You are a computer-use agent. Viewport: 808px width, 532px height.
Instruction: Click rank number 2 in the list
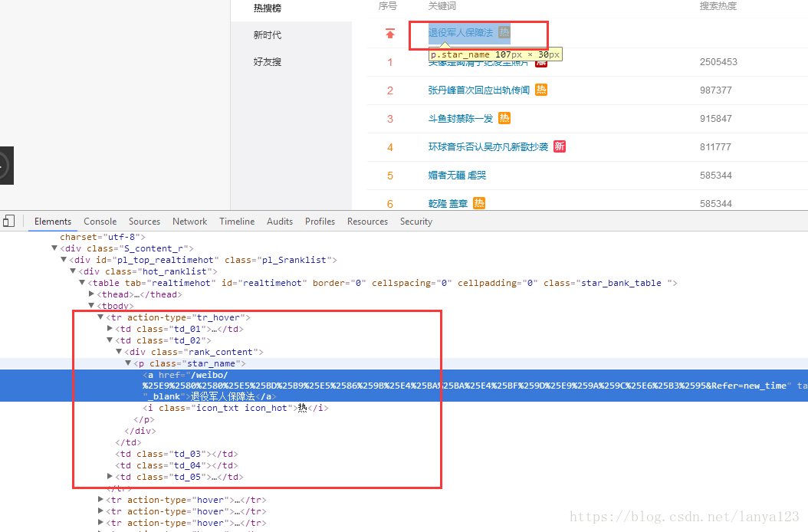click(390, 90)
